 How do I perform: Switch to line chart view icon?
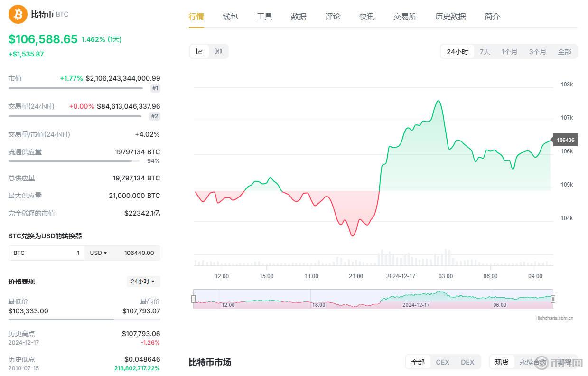tap(199, 51)
